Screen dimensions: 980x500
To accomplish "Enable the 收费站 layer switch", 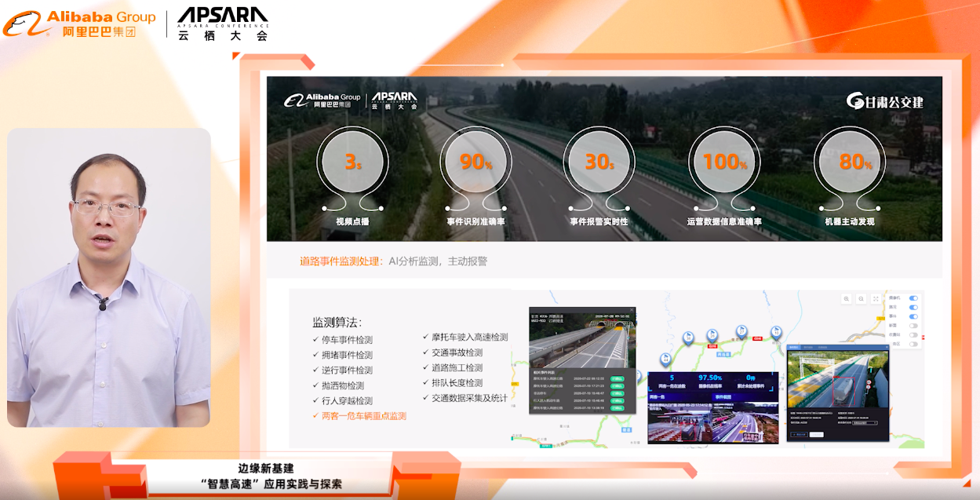I will (x=913, y=335).
